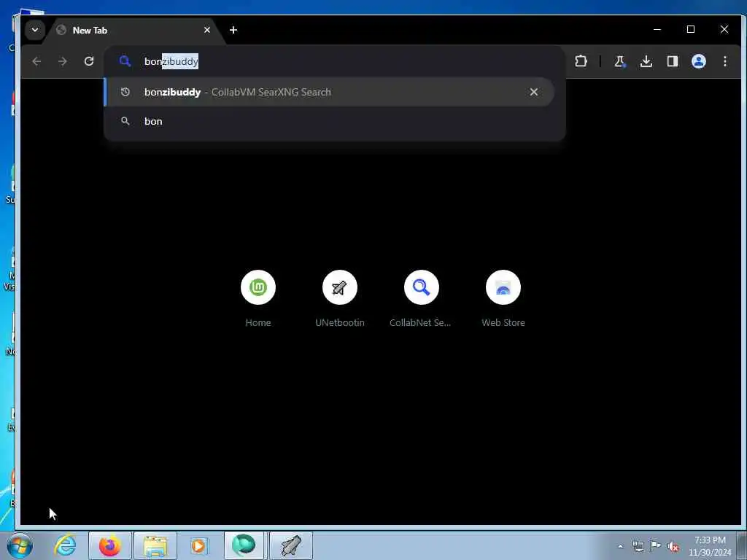Toggle the side panel icon
The image size is (747, 560).
coord(672,61)
